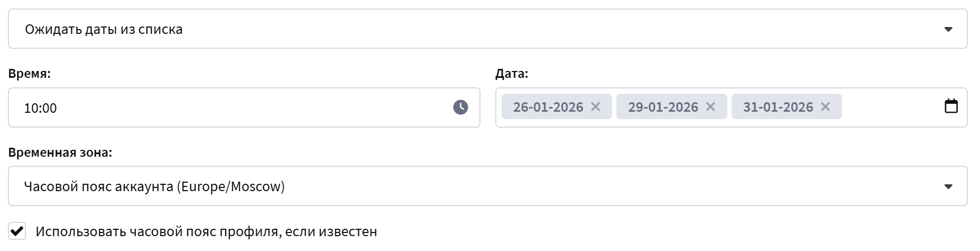Image resolution: width=980 pixels, height=251 pixels.
Task: Select the 29-01-2026 date chip text
Action: point(663,107)
